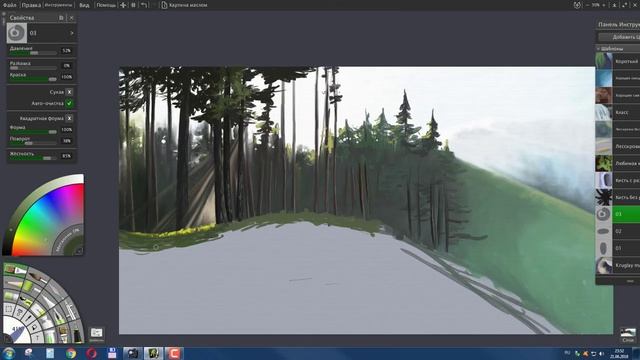Toggle fullscreen with the arrows icon

point(625,5)
